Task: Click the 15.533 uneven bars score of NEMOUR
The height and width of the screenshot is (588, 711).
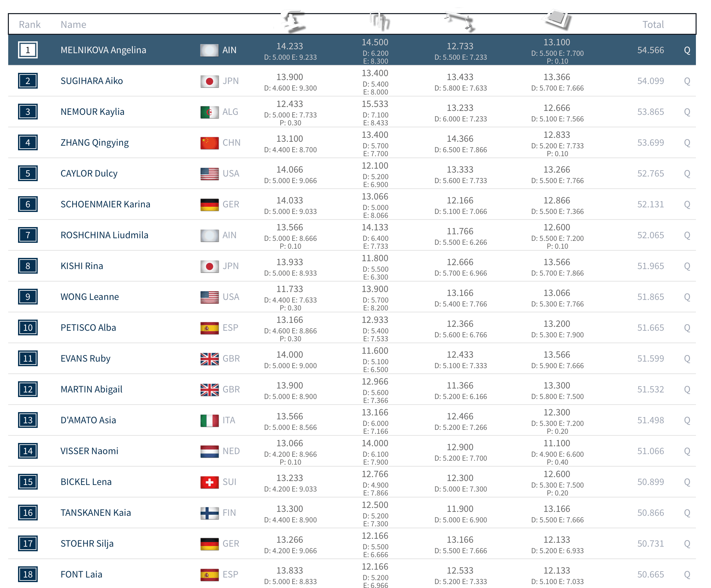Action: tap(375, 104)
